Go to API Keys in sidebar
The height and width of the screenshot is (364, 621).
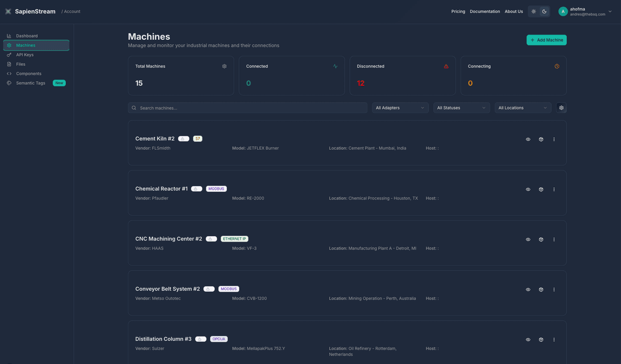25,55
